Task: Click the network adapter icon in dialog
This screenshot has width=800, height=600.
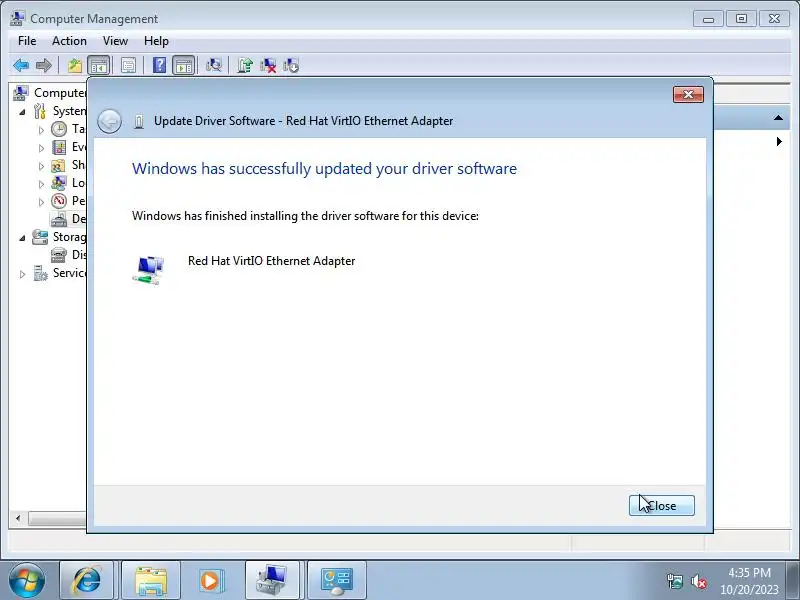Action: coord(148,270)
